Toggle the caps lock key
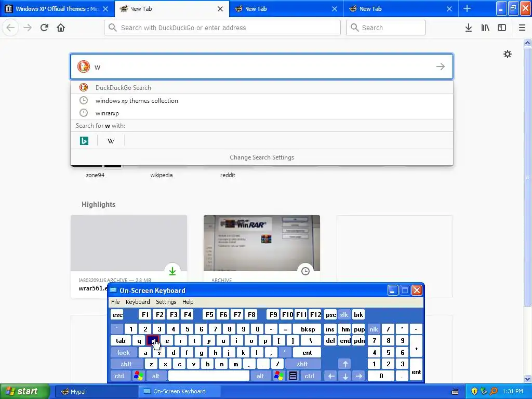The image size is (532, 399). (124, 353)
